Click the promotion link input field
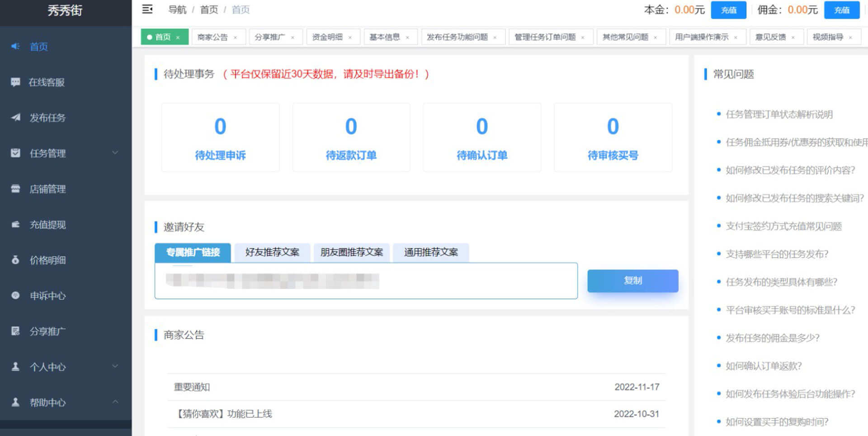Image resolution: width=868 pixels, height=436 pixels. [366, 281]
